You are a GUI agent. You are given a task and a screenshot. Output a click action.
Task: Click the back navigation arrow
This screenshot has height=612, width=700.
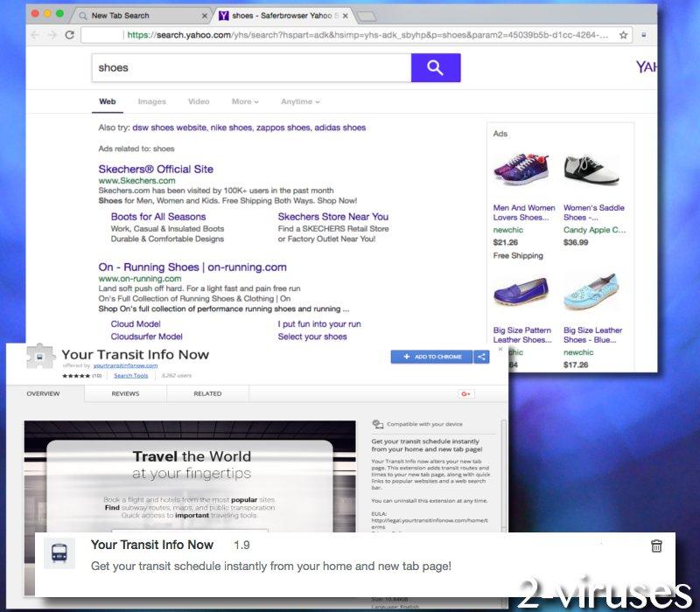(x=33, y=35)
